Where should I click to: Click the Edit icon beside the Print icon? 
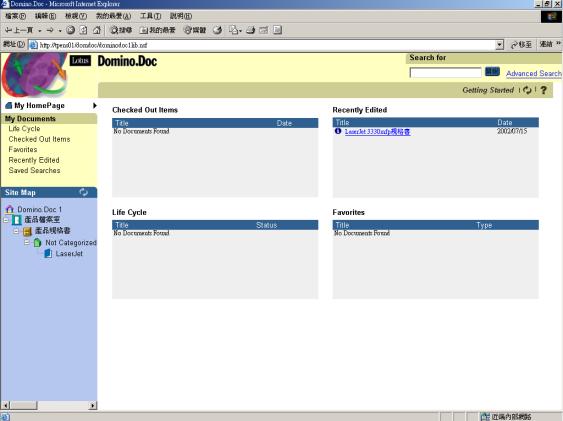[264, 30]
